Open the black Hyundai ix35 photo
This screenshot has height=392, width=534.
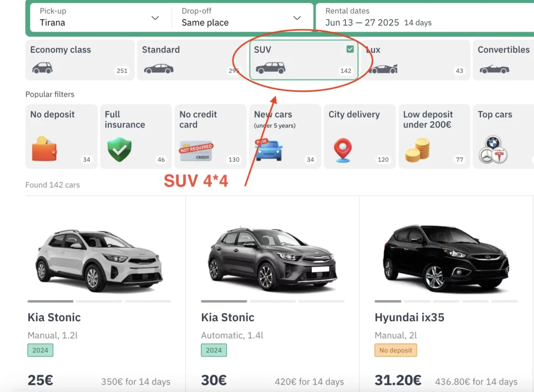(446, 259)
